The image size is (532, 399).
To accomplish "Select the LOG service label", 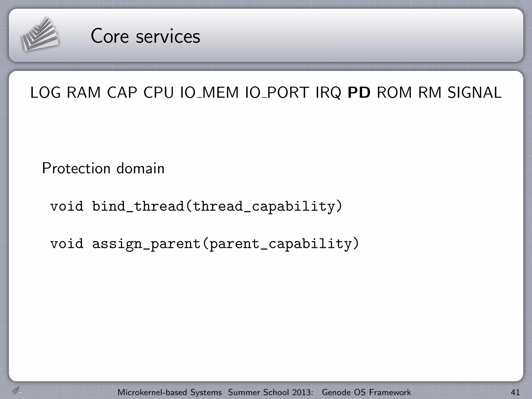I will (x=45, y=93).
